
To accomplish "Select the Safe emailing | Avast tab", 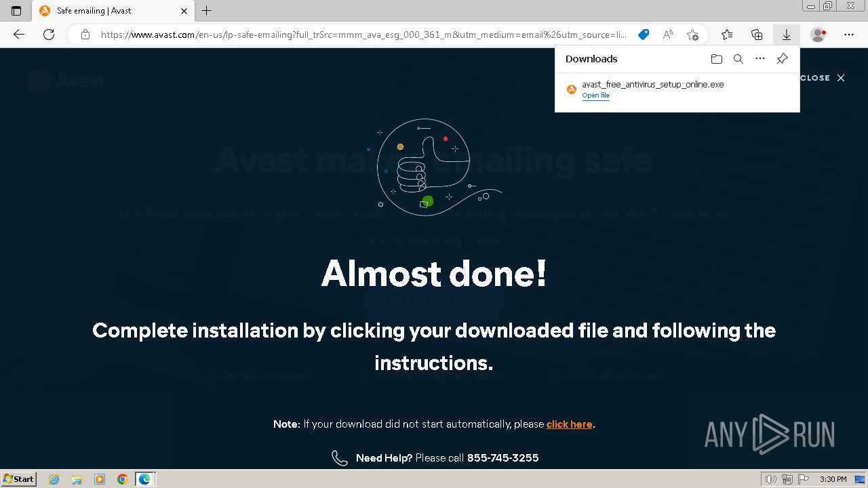I will 113,11.
